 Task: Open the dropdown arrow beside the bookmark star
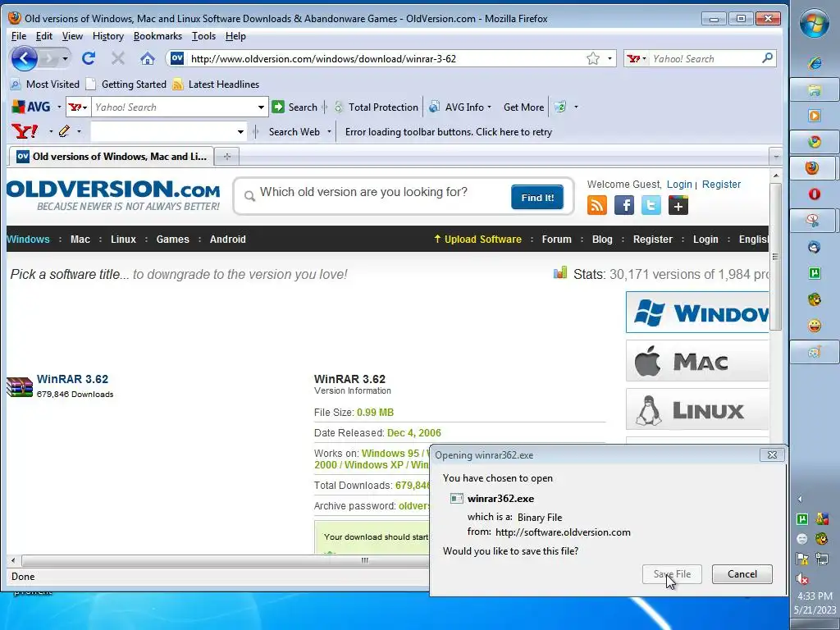[609, 58]
